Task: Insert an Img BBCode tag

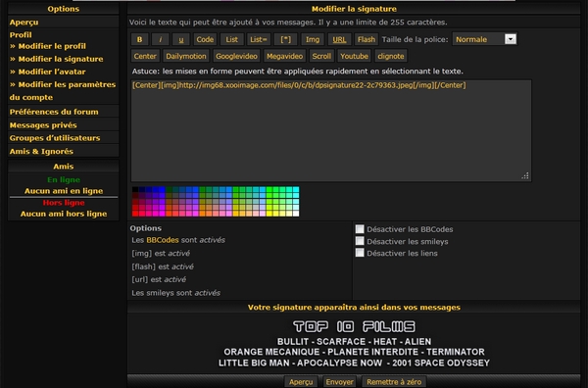Action: tap(313, 39)
